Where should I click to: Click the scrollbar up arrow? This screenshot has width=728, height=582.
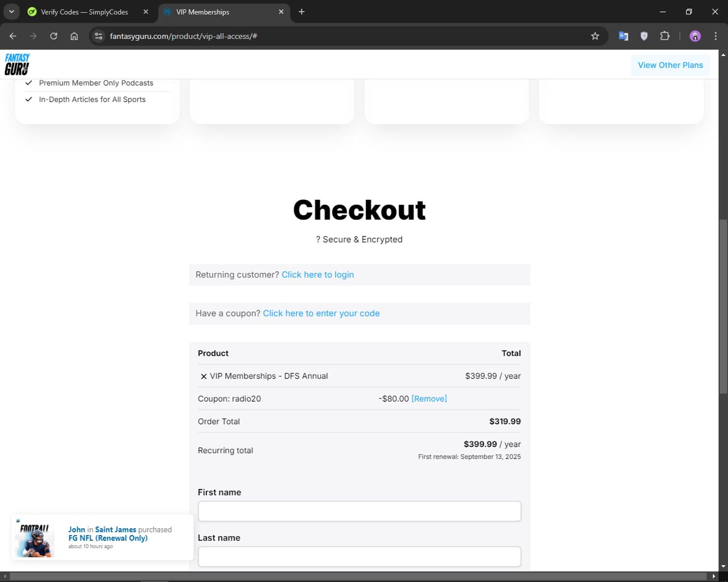tap(723, 55)
